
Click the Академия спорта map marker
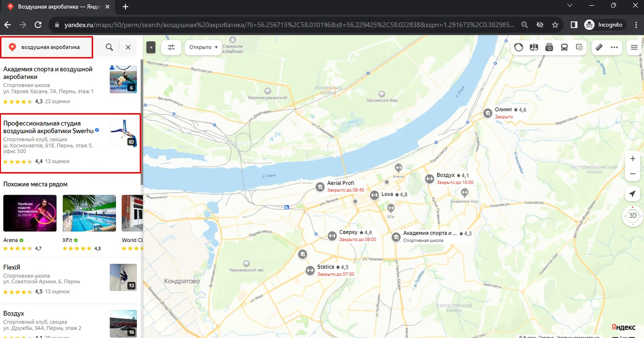coord(396,237)
